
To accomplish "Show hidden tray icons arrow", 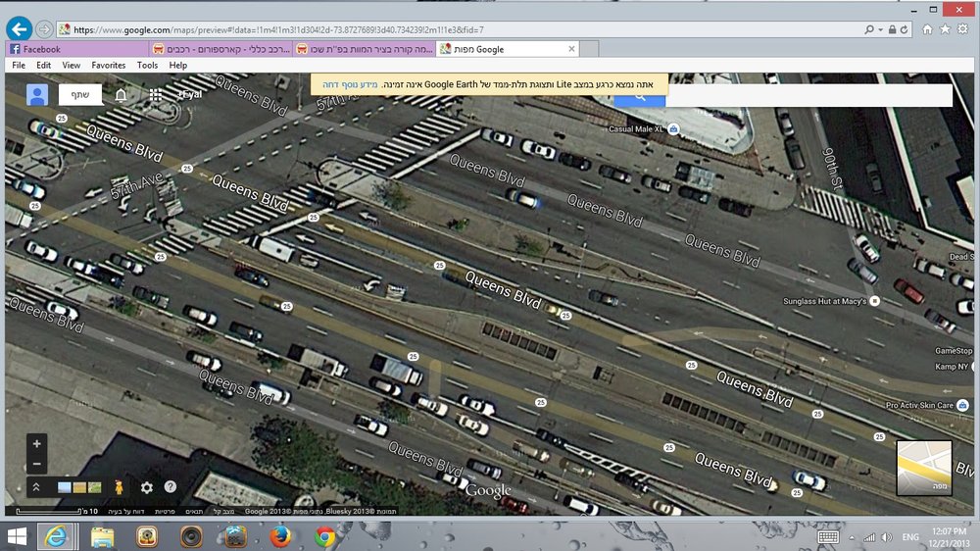I will pyautogui.click(x=852, y=537).
